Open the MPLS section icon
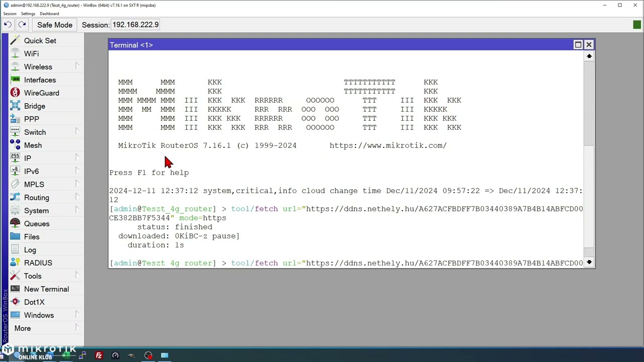This screenshot has width=644, height=362. pyautogui.click(x=15, y=185)
